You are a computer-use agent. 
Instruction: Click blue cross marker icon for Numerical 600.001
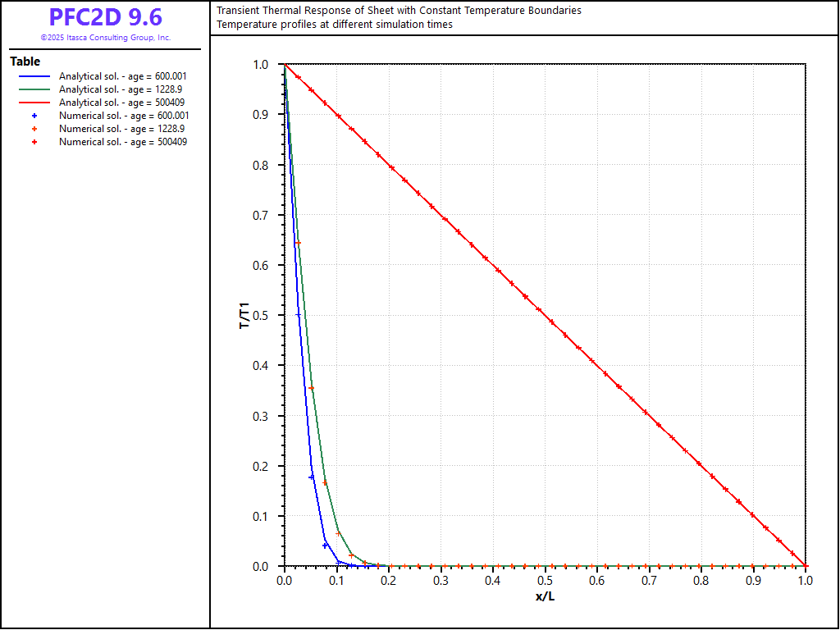34,116
